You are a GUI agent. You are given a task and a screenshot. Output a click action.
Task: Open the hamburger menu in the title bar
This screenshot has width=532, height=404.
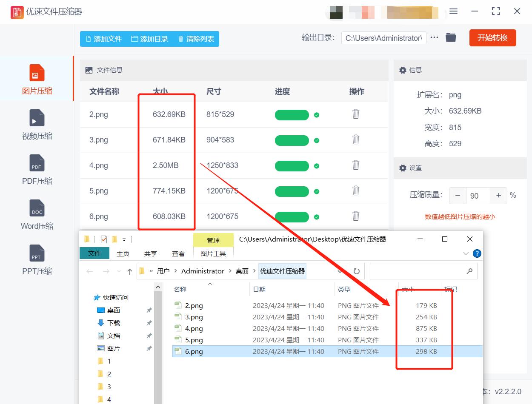(x=453, y=11)
